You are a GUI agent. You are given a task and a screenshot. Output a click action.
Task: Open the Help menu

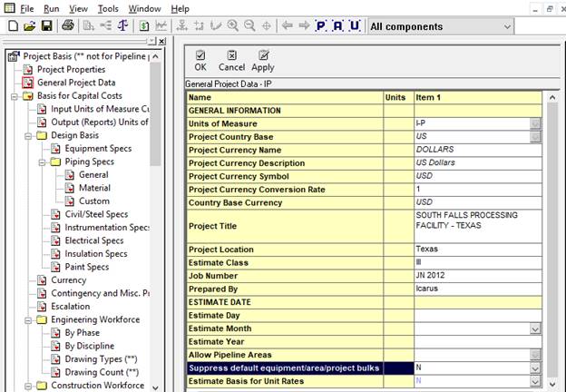pyautogui.click(x=181, y=9)
